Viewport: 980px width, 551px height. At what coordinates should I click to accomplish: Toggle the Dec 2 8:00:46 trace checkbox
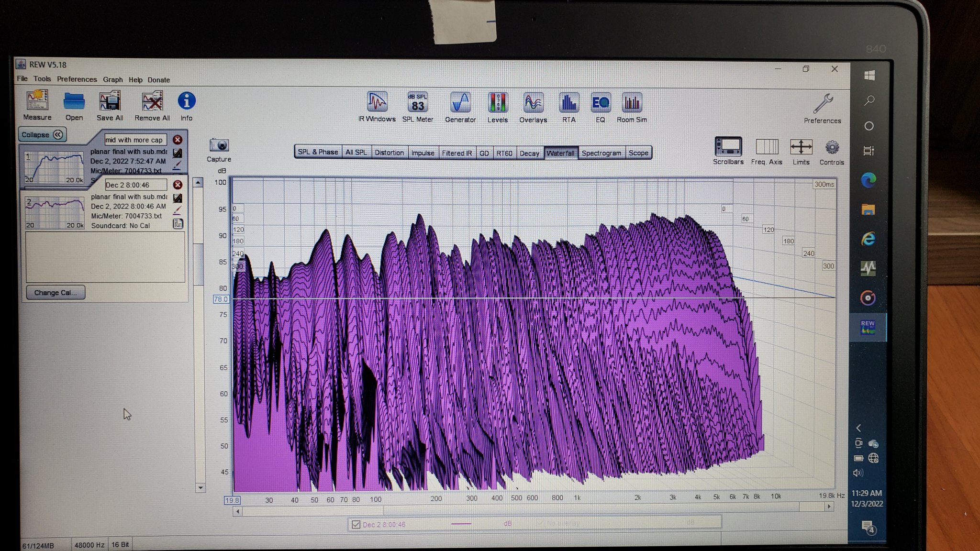pos(356,524)
